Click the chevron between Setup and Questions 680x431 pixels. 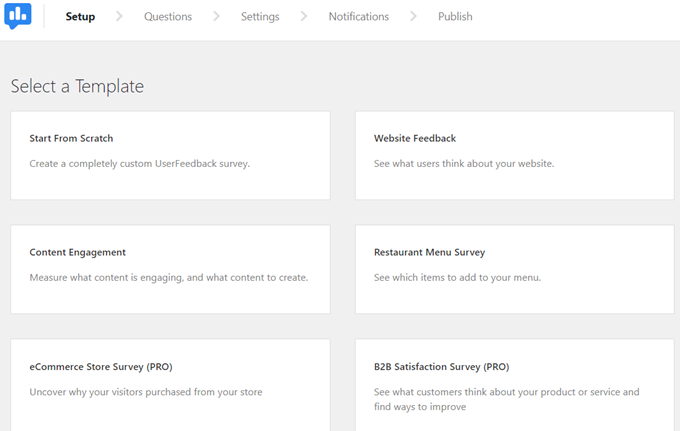120,17
